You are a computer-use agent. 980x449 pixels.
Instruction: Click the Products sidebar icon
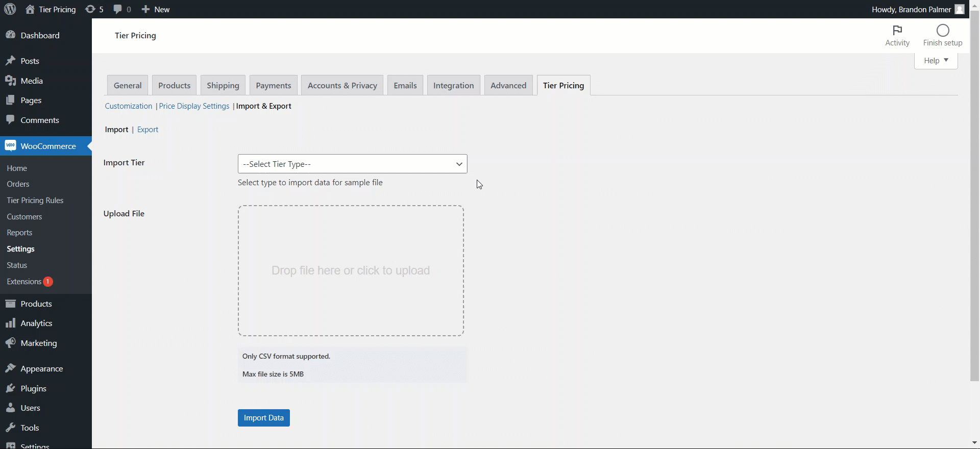tap(10, 304)
